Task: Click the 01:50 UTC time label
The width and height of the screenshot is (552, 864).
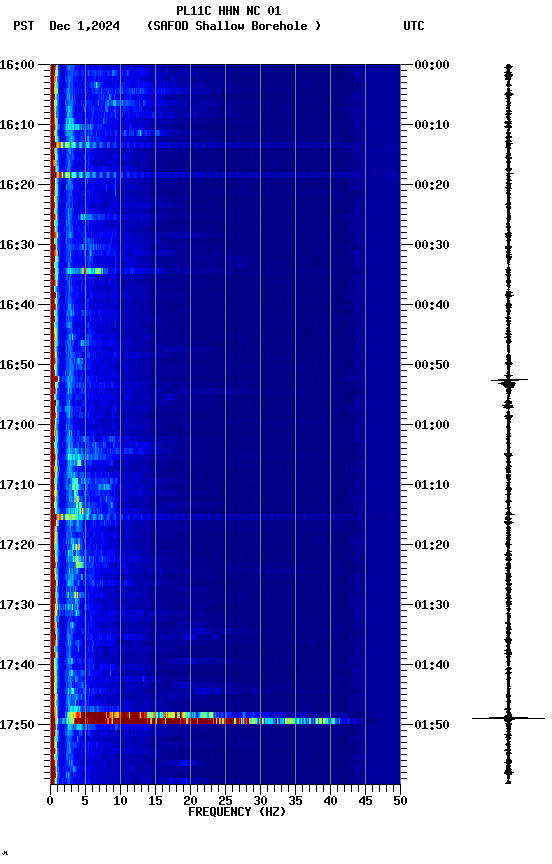Action: point(432,725)
